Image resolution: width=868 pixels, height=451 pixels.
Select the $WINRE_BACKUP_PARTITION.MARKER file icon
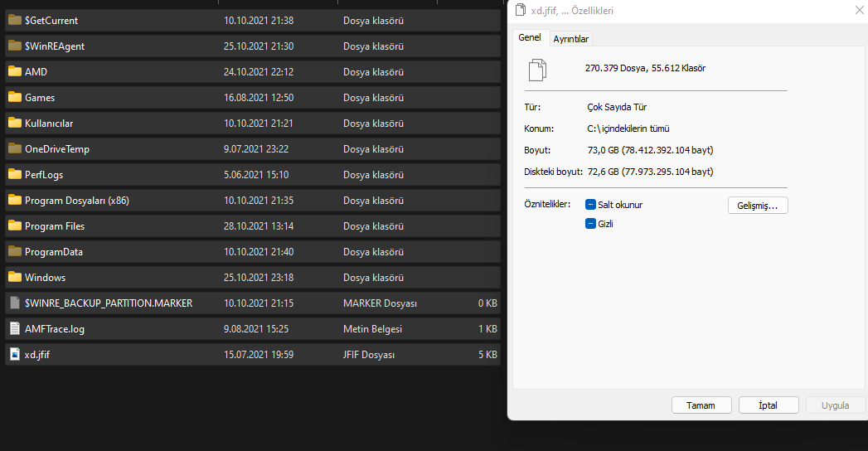pos(14,303)
